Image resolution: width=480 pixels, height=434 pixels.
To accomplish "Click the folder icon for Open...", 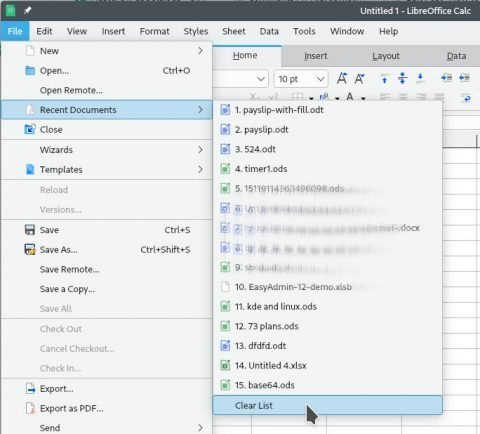I will (30, 70).
